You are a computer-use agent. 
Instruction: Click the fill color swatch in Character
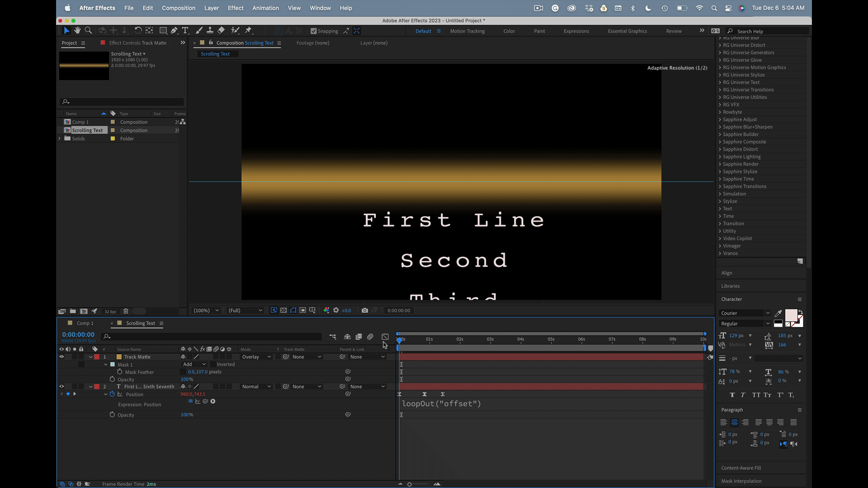(791, 315)
